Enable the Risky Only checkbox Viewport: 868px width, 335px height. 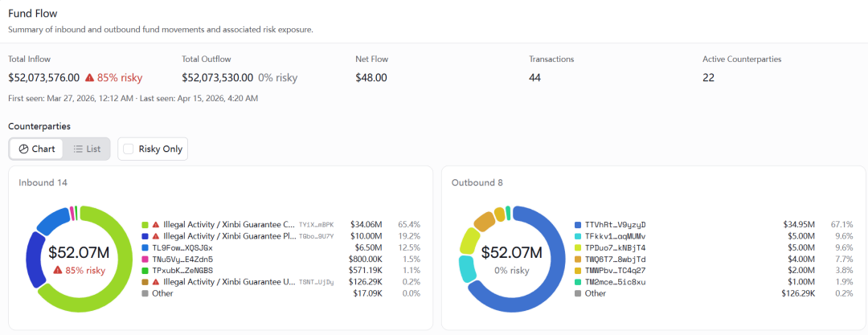[129, 149]
